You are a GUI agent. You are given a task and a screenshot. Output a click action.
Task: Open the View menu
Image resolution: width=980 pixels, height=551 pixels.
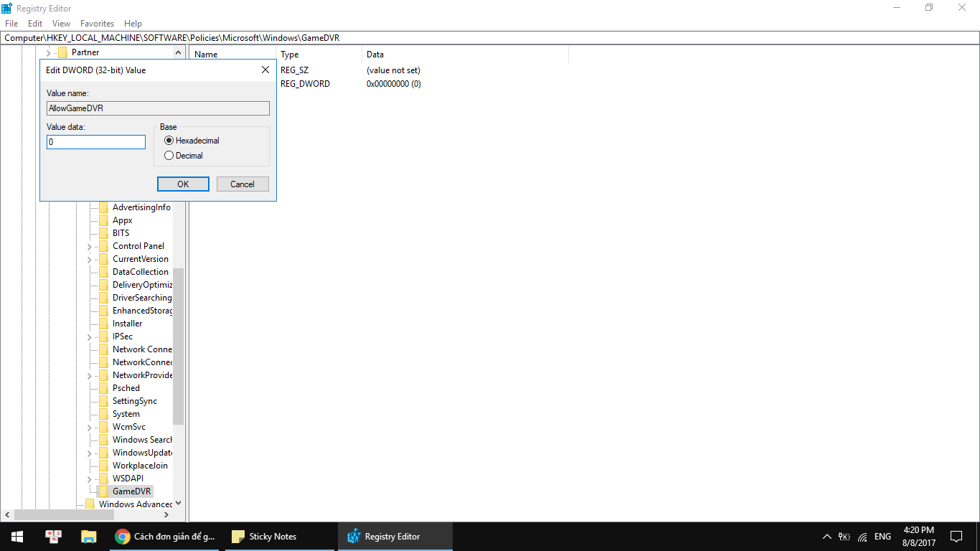coord(61,23)
